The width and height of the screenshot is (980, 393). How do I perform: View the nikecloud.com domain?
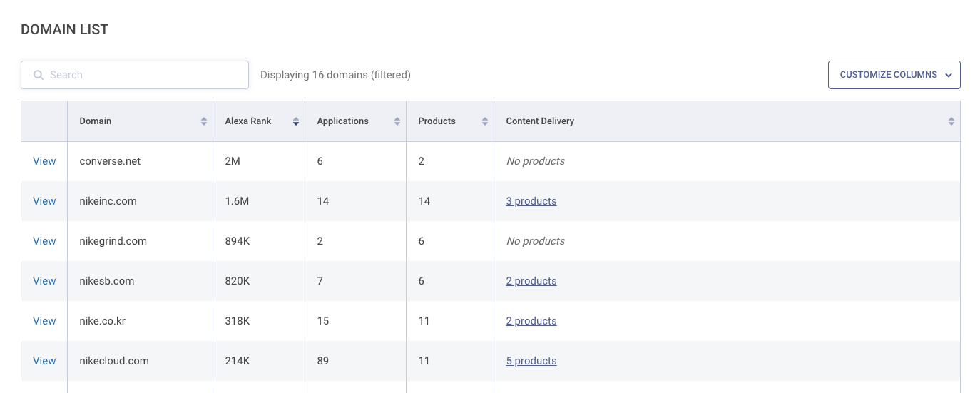point(44,361)
